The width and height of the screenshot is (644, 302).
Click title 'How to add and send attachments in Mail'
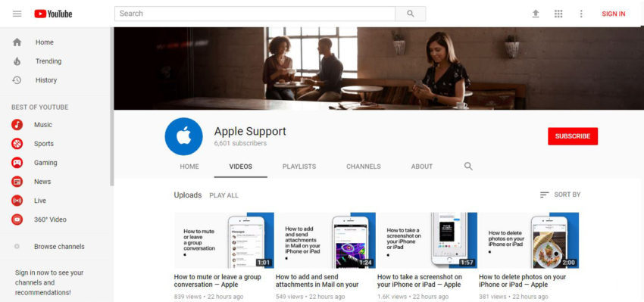click(317, 281)
